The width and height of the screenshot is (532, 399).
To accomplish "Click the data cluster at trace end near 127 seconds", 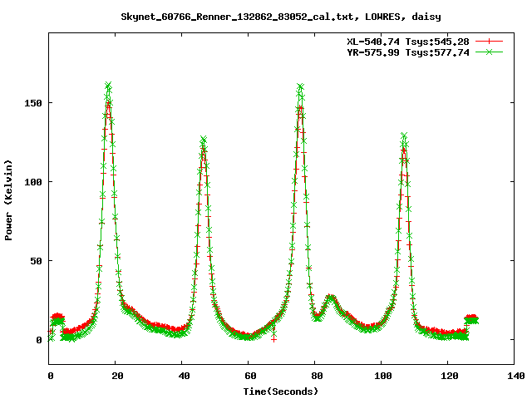I will [471, 319].
